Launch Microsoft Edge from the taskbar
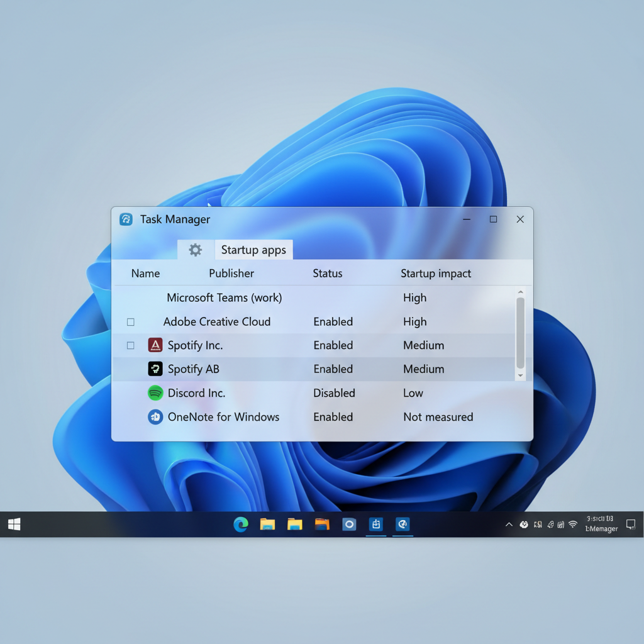Screen dimensions: 644x644 pos(241,525)
